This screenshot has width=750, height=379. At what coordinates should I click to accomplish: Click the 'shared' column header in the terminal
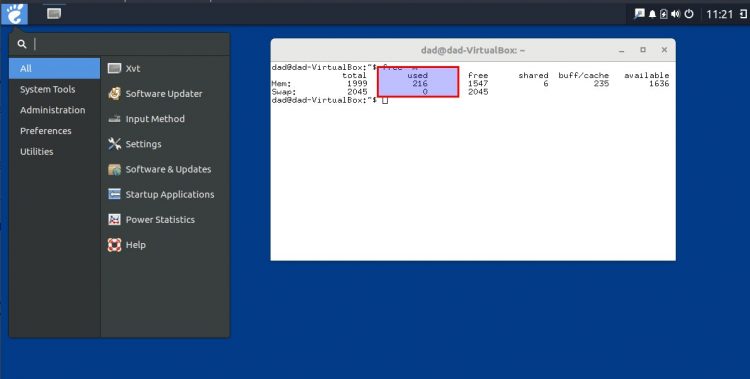(x=533, y=75)
